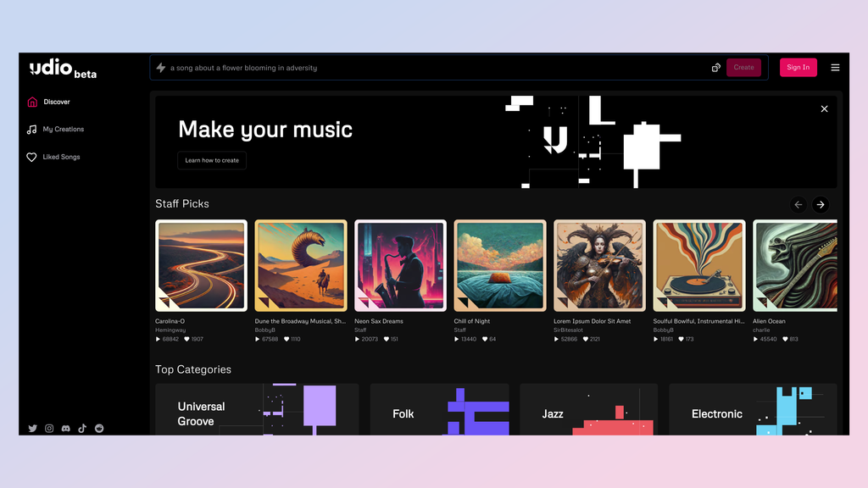868x488 pixels.
Task: Roll the dice icon for a random prompt
Action: [715, 67]
